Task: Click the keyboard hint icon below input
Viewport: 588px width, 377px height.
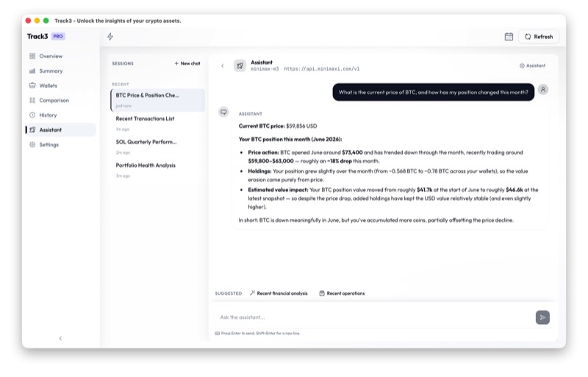Action: coord(217,333)
